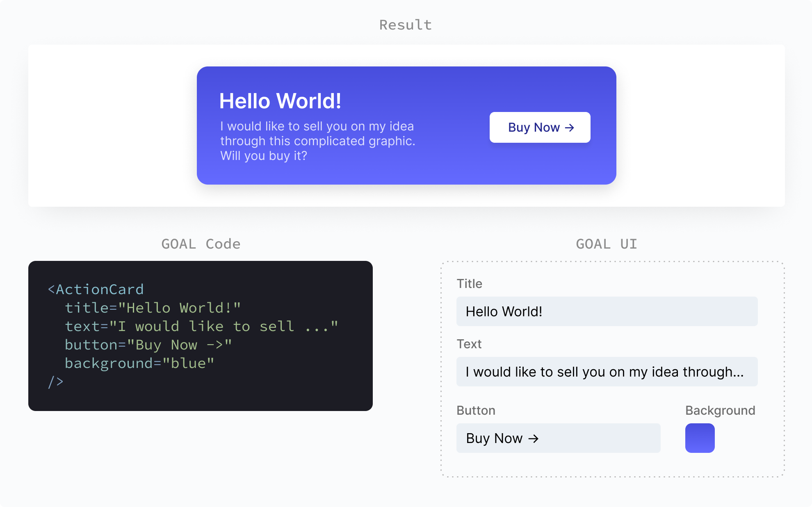Image resolution: width=812 pixels, height=507 pixels.
Task: Click the Button field label
Action: point(476,410)
